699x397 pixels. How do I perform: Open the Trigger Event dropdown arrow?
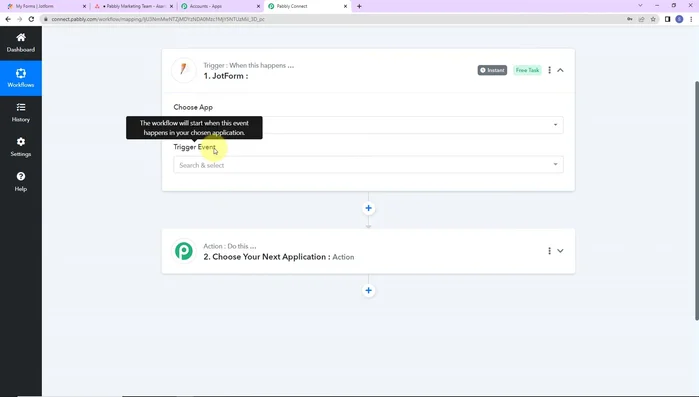point(555,164)
